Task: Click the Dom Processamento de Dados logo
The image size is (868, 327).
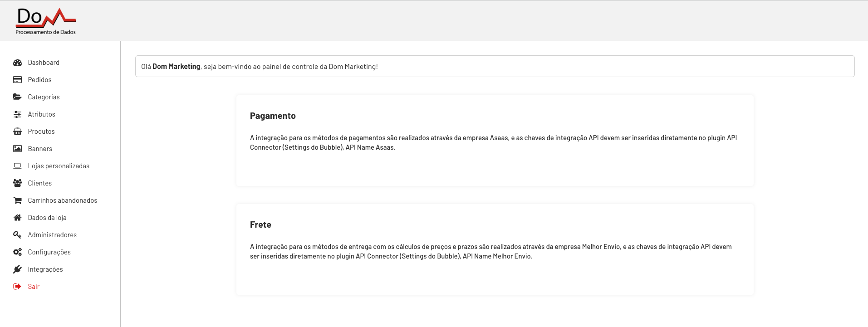Action: [46, 21]
